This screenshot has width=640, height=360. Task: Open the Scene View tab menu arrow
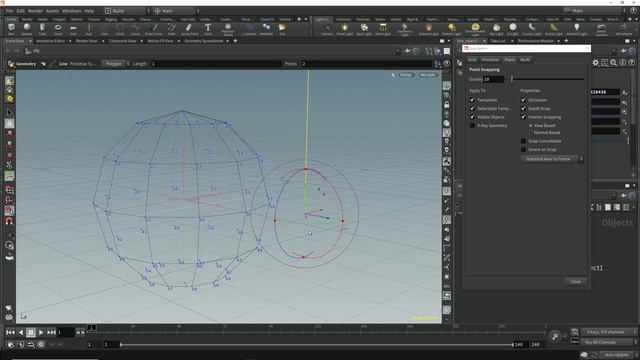(x=29, y=41)
